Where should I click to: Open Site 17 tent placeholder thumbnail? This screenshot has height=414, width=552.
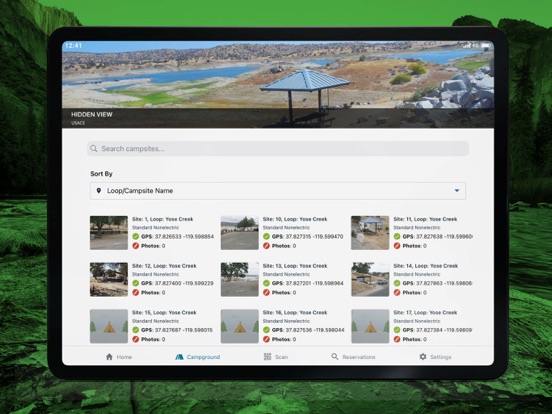pyautogui.click(x=370, y=326)
